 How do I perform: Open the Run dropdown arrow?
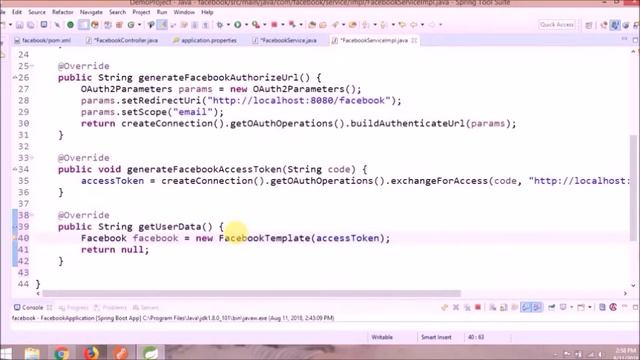click(246, 25)
